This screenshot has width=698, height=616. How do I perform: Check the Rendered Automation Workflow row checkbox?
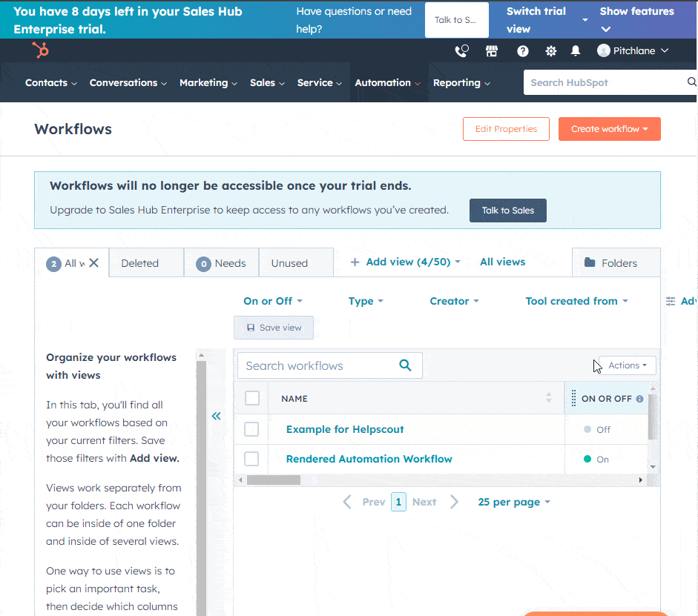pos(251,459)
